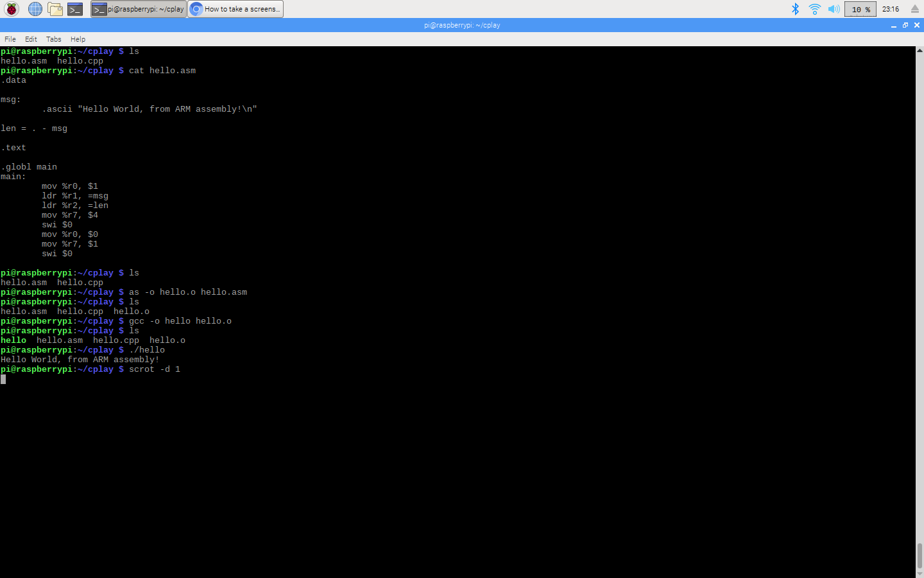924x578 pixels.
Task: Open the Help menu
Action: (78, 39)
